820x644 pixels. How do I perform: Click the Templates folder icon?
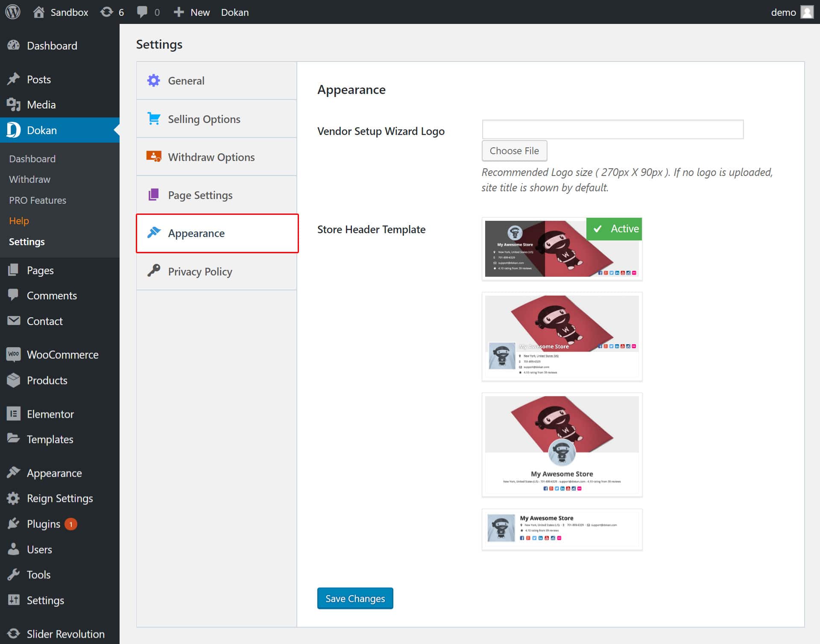pyautogui.click(x=14, y=438)
